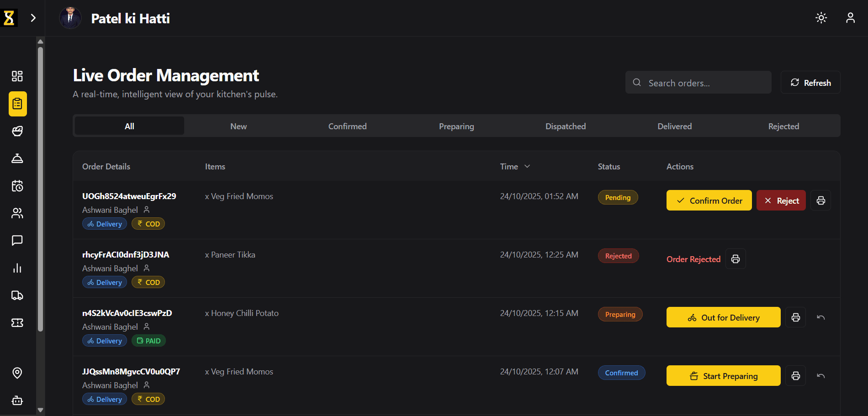Reject order UOGh8524atweuEgrFx29
The width and height of the screenshot is (868, 416).
click(x=781, y=200)
